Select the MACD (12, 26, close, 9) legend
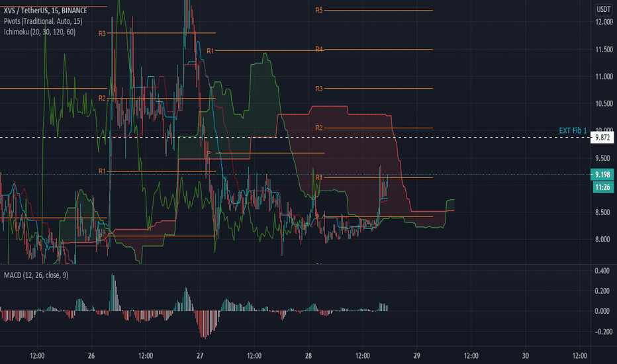The height and width of the screenshot is (364, 617). click(36, 275)
